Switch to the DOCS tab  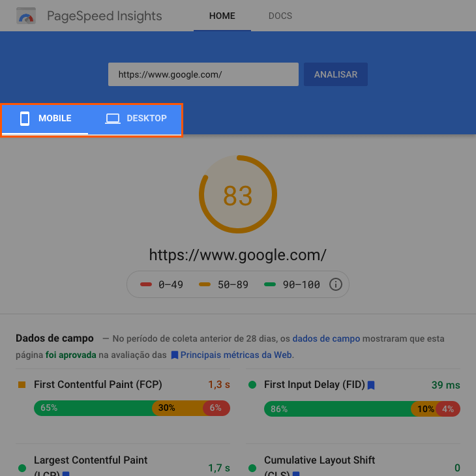(x=280, y=16)
